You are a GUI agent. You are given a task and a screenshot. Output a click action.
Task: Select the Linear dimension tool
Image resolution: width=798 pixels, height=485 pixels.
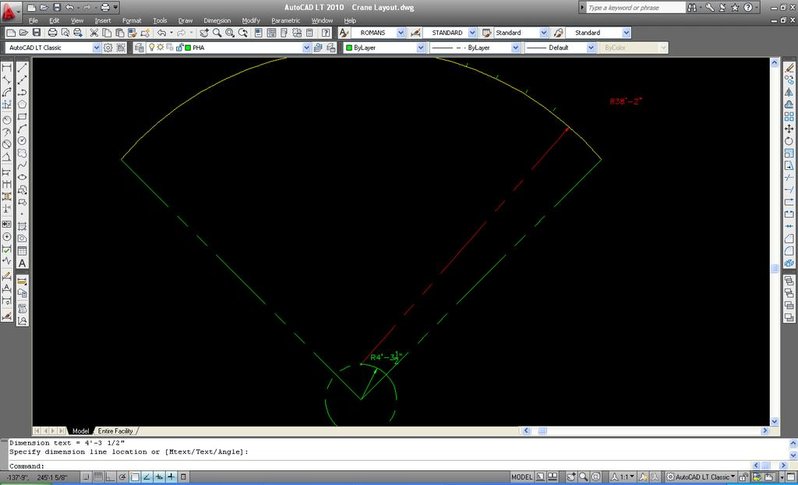tap(7, 68)
